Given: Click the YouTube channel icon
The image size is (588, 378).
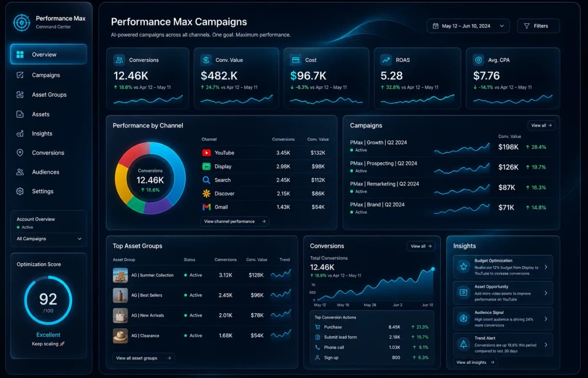Looking at the screenshot, I should click(206, 152).
